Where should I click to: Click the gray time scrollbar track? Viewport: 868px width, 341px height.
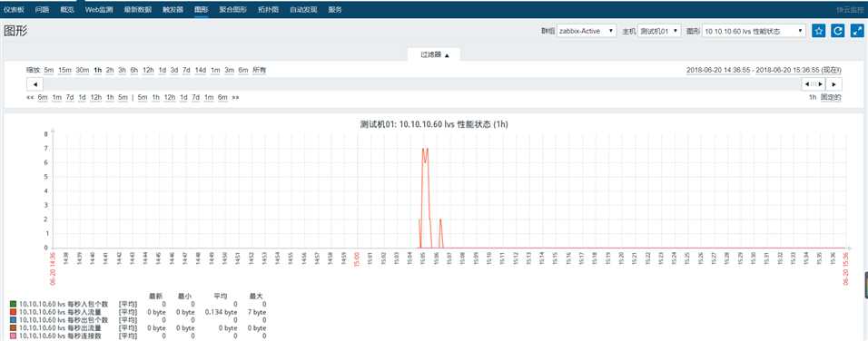pos(422,84)
